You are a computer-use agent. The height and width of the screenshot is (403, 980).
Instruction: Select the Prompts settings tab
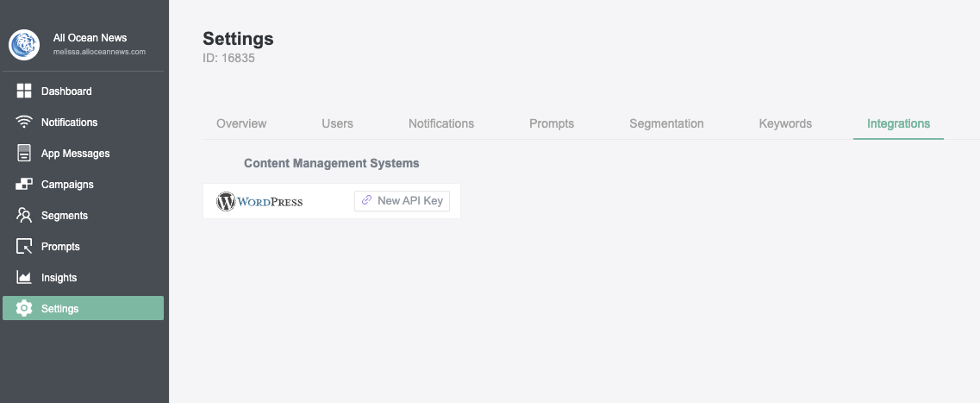coord(552,123)
